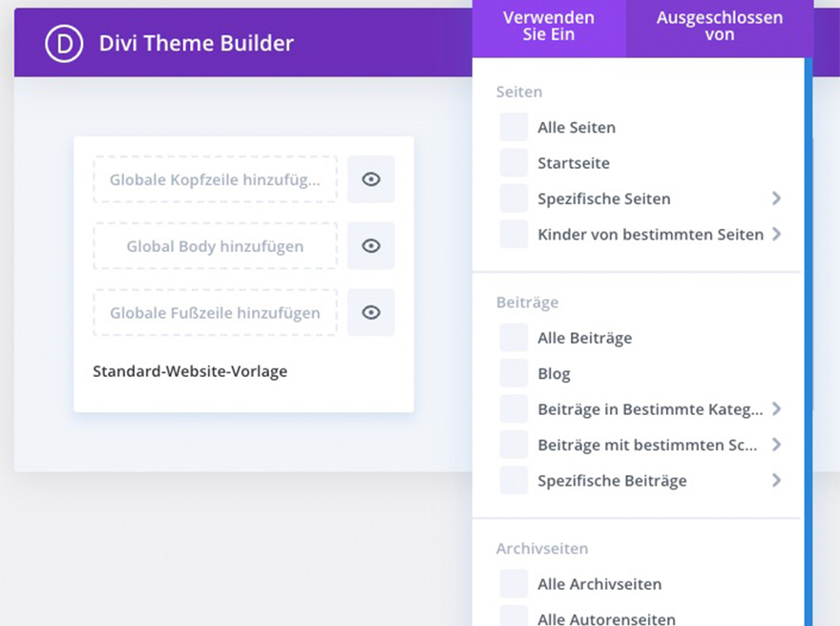The height and width of the screenshot is (626, 840).
Task: Expand the Spezifische Seiten submenu arrow
Action: [776, 198]
